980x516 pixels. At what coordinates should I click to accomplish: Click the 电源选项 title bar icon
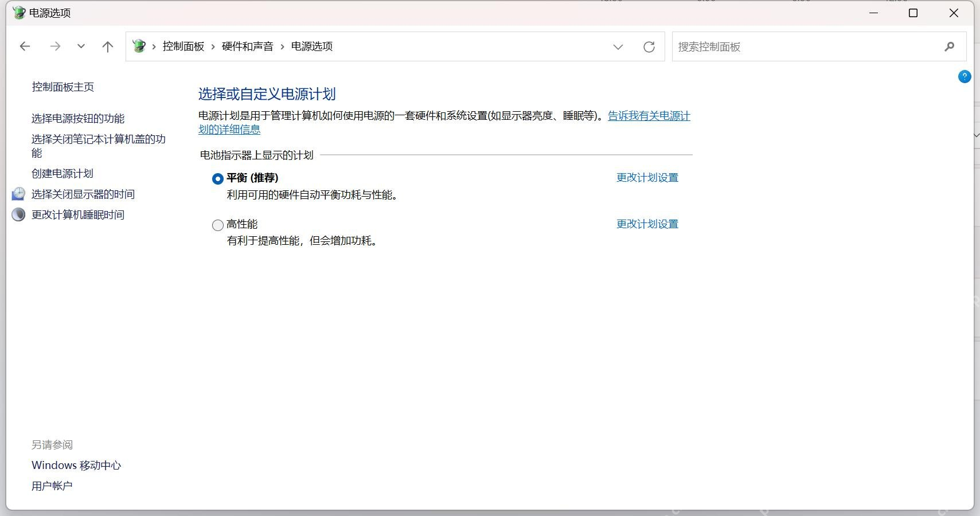point(19,13)
